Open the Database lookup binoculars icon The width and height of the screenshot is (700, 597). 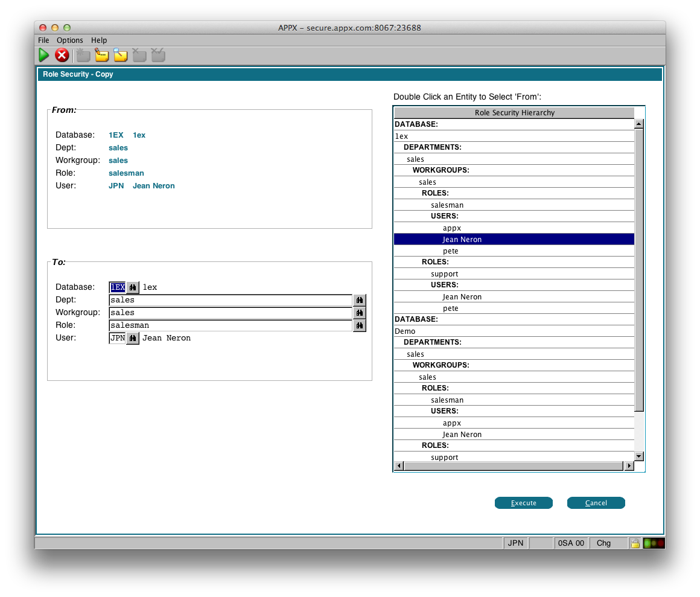pyautogui.click(x=132, y=287)
